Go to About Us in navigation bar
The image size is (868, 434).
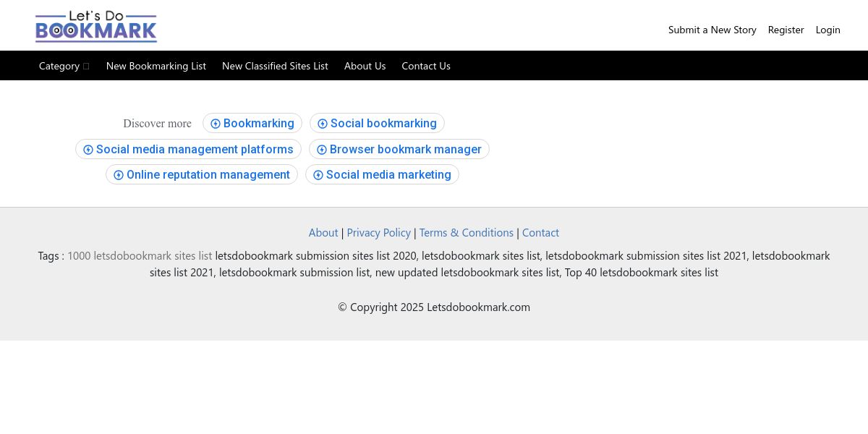(365, 66)
